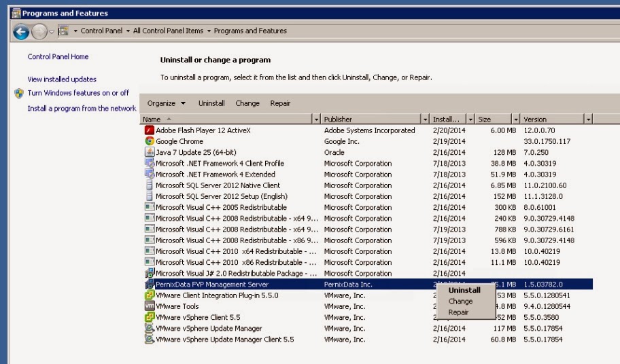Click the vSphere Update Manager Client 5.5 icon
The image size is (620, 364).
149,339
